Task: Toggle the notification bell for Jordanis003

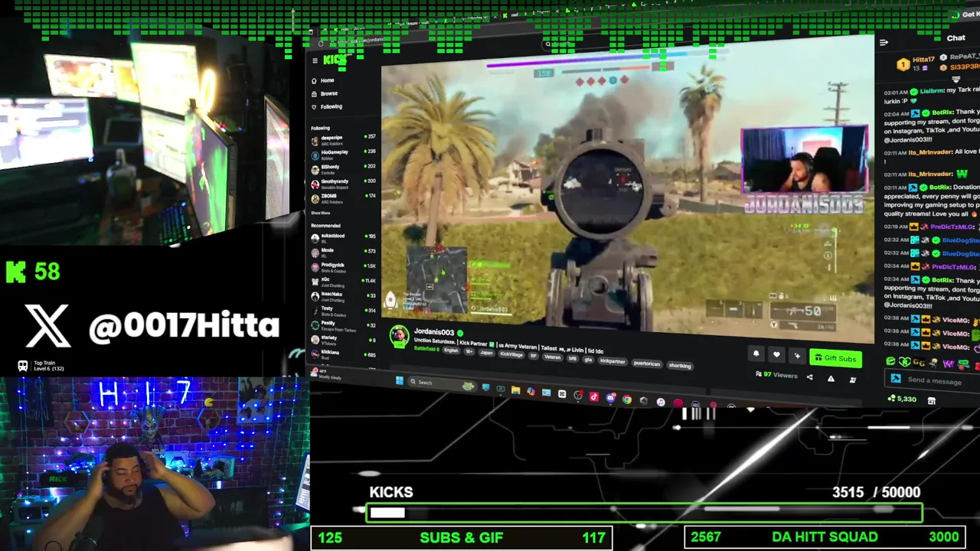Action: tap(756, 354)
